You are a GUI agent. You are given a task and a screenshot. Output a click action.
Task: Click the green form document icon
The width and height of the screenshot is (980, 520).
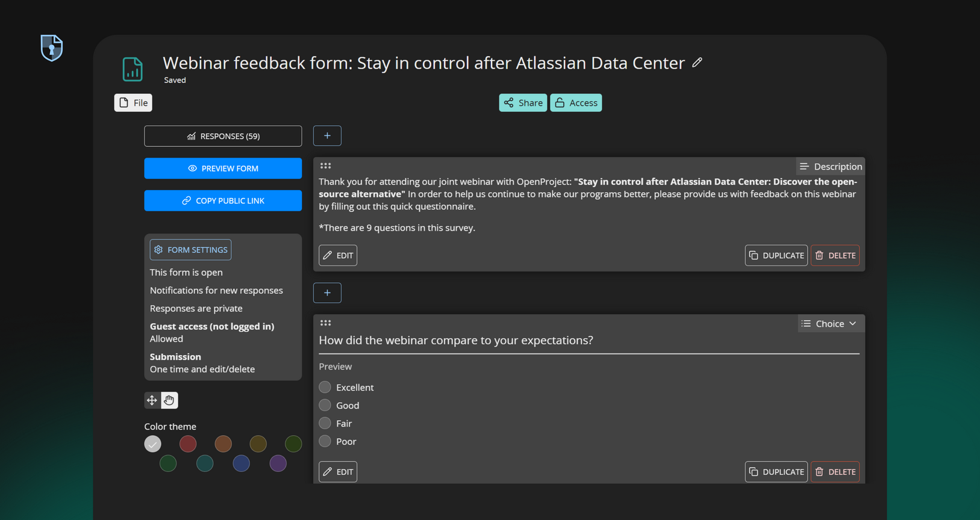pos(133,69)
